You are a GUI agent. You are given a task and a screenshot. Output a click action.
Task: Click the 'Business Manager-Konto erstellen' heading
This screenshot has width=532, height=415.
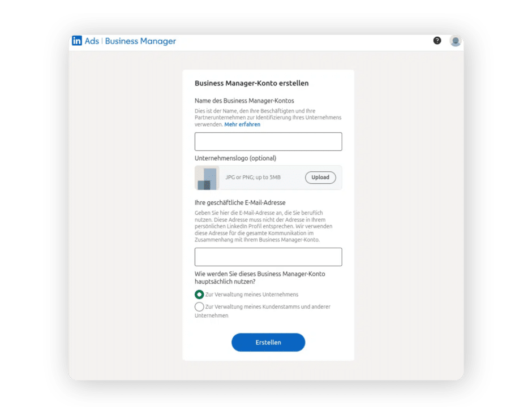(251, 83)
